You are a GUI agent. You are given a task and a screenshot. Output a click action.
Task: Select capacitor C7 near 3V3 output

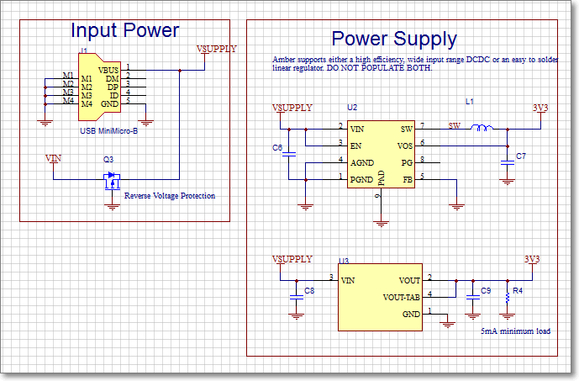pyautogui.click(x=507, y=162)
